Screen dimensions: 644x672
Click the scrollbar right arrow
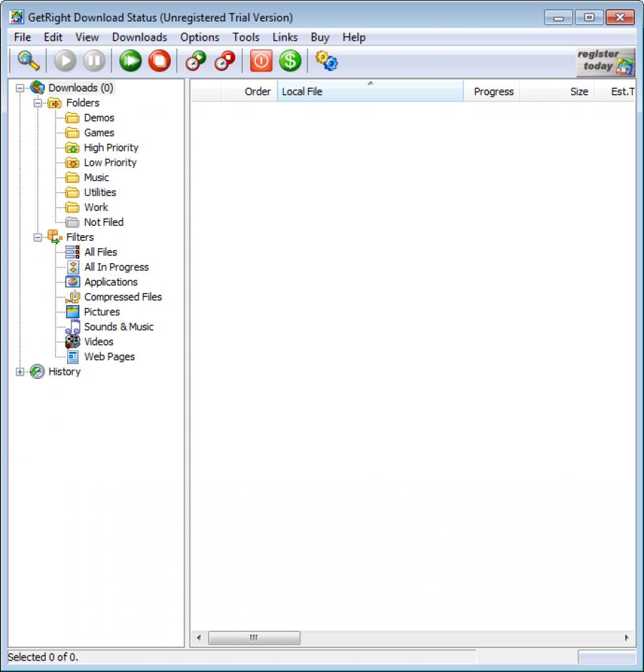point(627,638)
